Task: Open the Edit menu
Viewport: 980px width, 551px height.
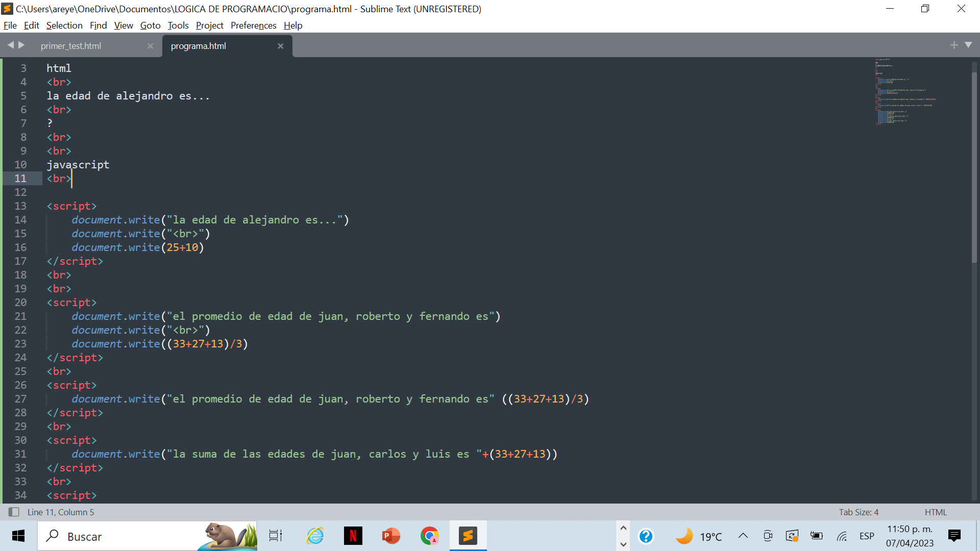Action: 31,26
